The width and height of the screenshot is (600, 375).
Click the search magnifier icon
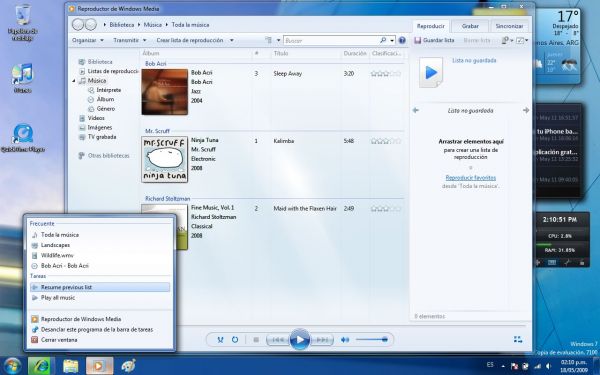[x=383, y=40]
